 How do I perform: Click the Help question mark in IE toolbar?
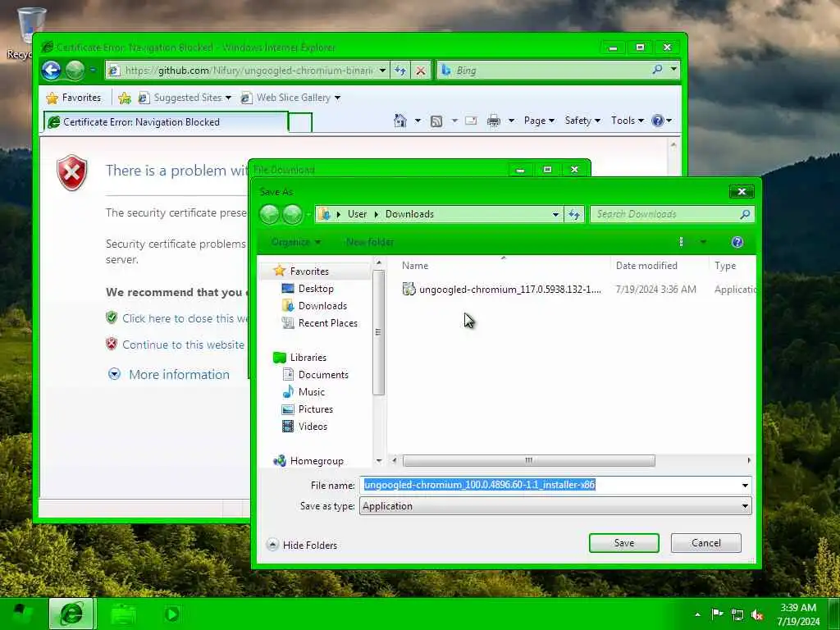coord(658,121)
